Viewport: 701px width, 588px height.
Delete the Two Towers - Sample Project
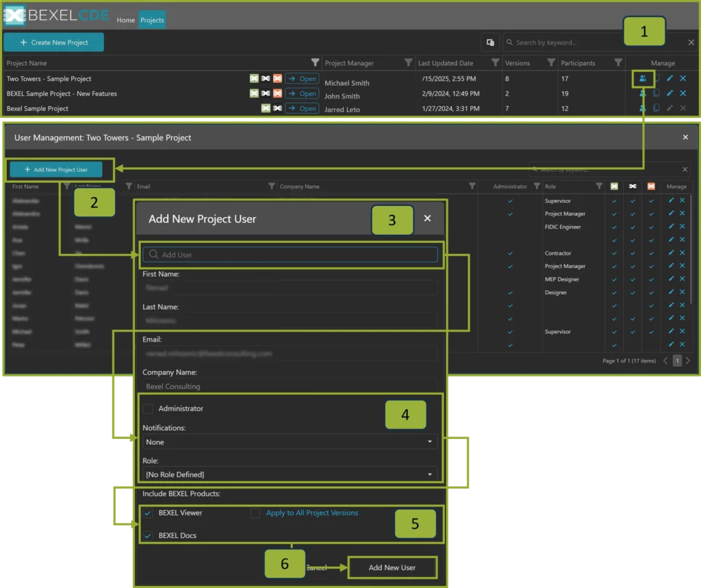(683, 78)
